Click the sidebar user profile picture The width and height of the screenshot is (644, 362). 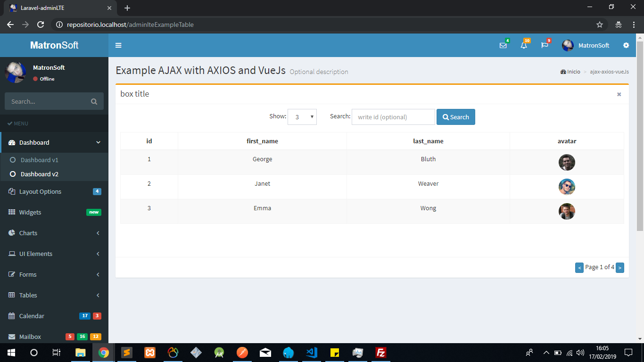15,72
